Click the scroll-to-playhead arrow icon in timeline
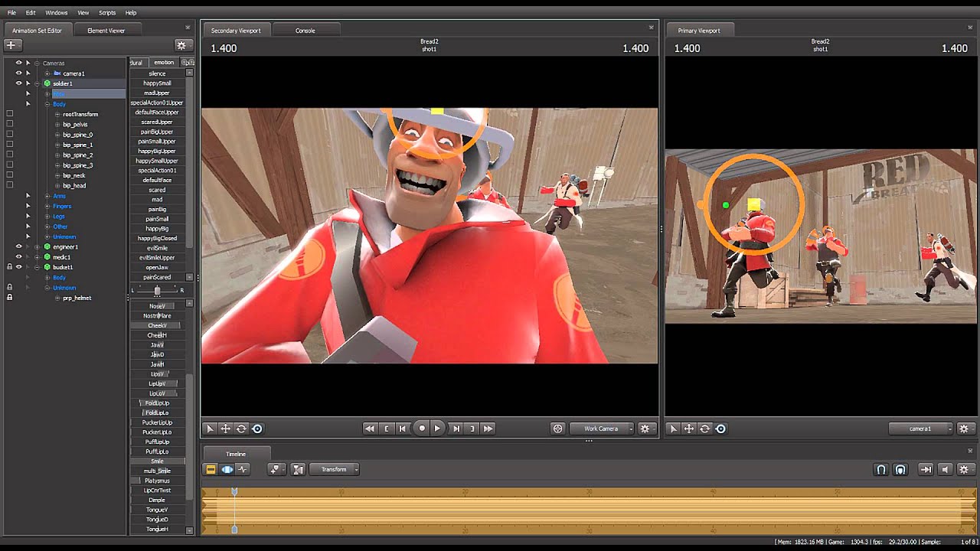This screenshot has width=980, height=551. (926, 469)
